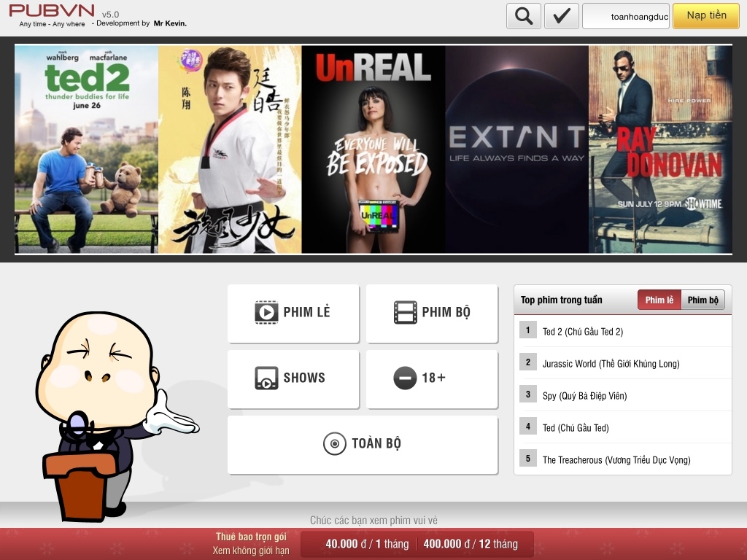Click the rank 5 number badge

[528, 459]
